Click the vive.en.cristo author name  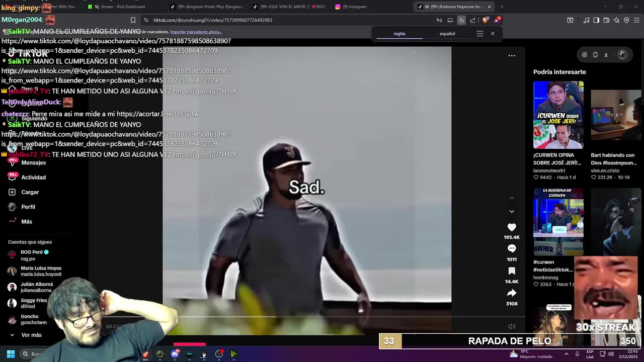coord(605,170)
